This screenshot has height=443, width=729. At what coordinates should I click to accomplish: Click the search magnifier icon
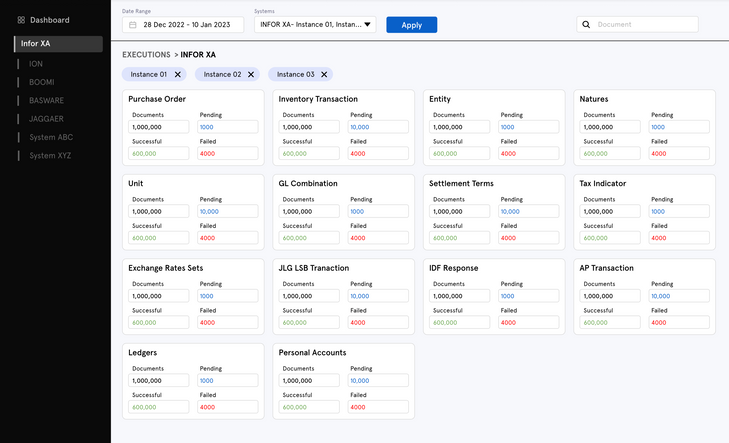click(587, 24)
